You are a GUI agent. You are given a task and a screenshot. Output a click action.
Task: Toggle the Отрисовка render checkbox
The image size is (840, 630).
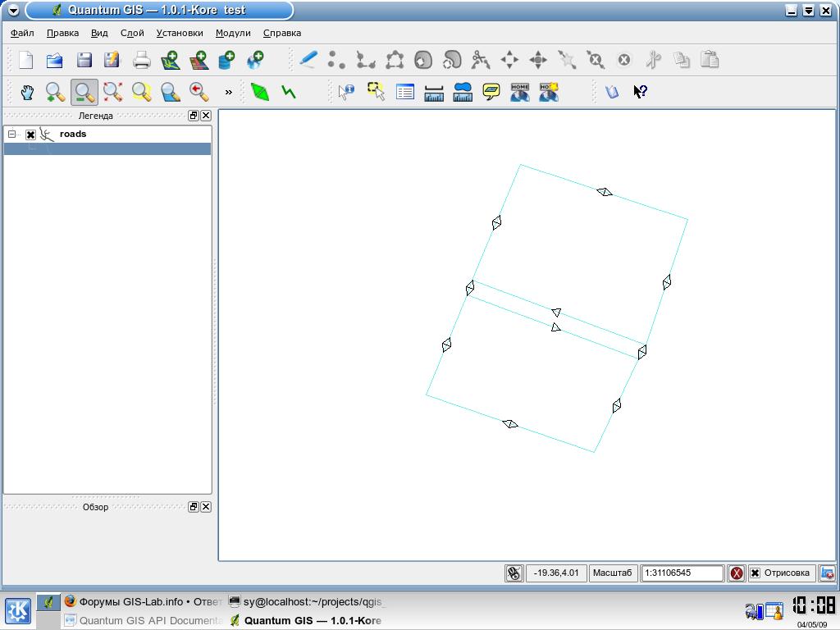click(755, 573)
